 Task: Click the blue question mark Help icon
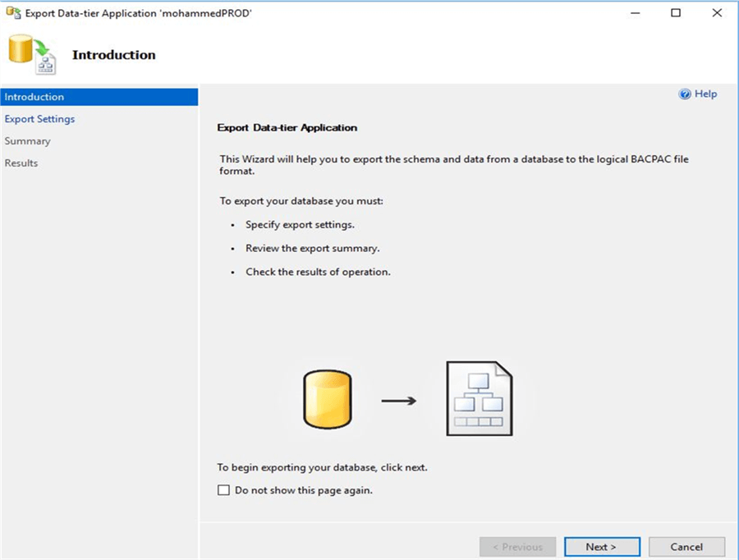[x=685, y=94]
